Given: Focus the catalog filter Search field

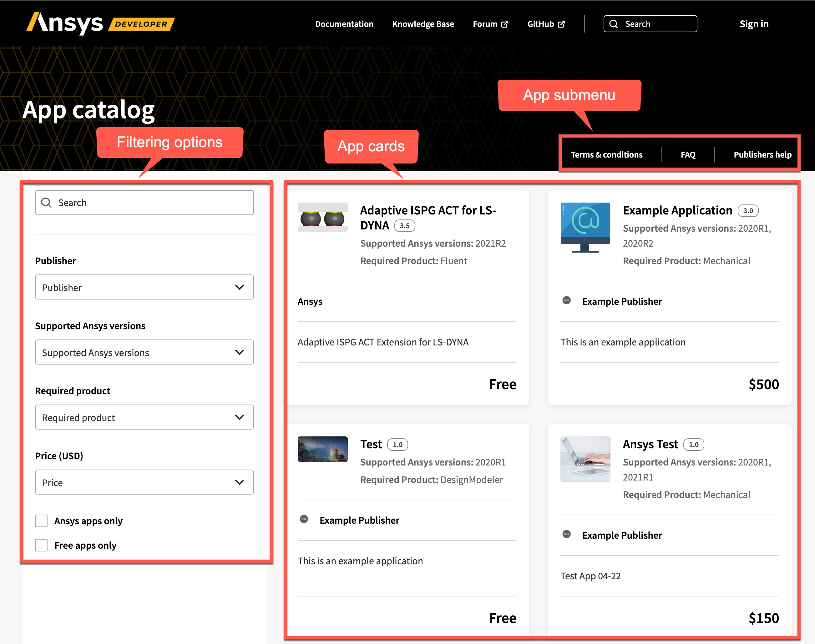Looking at the screenshot, I should [x=144, y=203].
